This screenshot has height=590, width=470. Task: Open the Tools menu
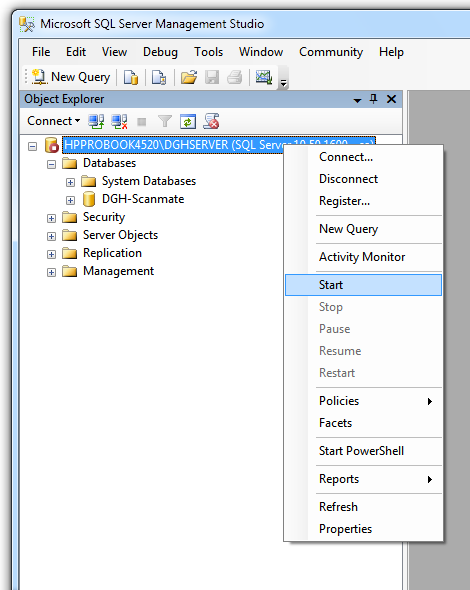(x=208, y=52)
